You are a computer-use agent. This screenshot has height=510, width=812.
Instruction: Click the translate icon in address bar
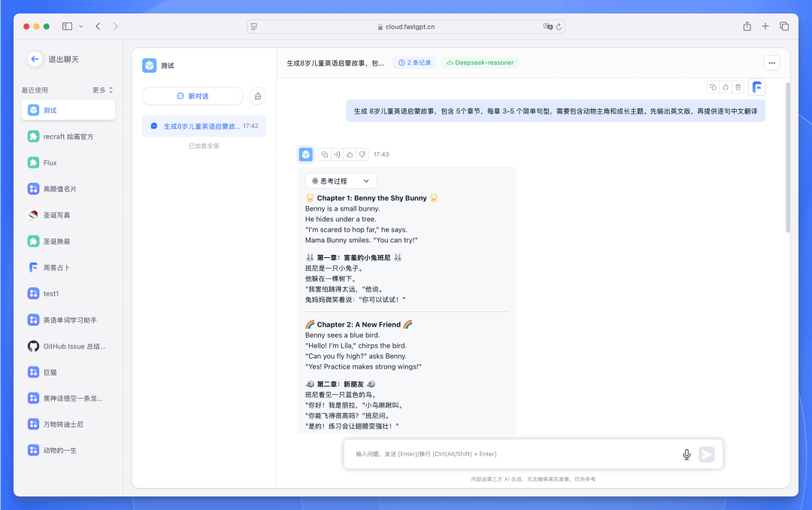click(548, 26)
